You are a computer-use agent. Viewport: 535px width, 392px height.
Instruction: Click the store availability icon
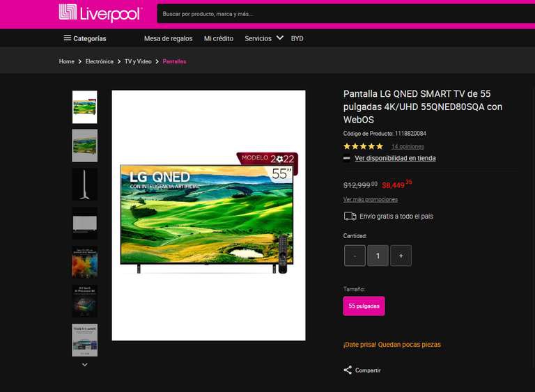347,158
